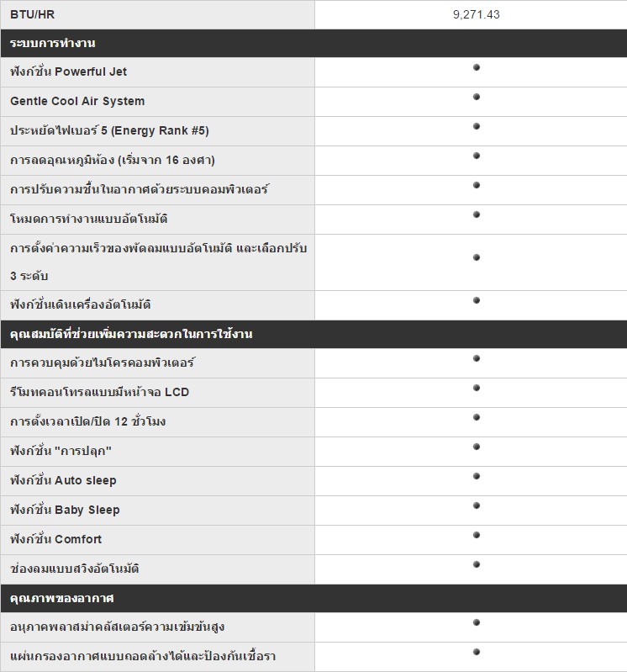The width and height of the screenshot is (627, 672).
Task: Click the ฟังก์ชั่น Powerful Jet label
Action: click(69, 71)
